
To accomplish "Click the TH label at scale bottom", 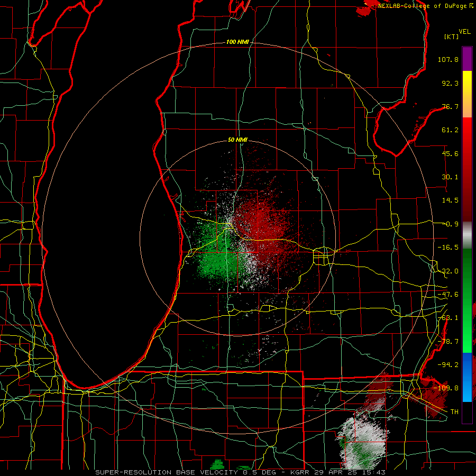I will pyautogui.click(x=454, y=412).
